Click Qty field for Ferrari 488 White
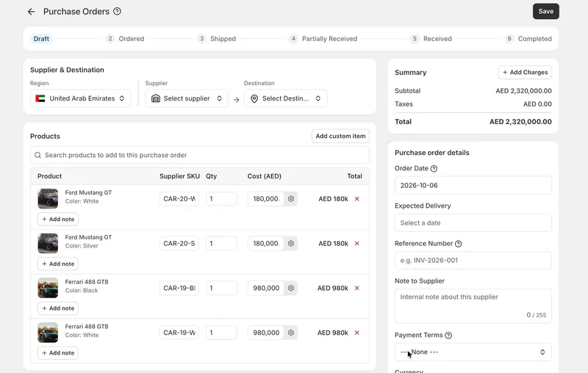Screen dimensions: 588x373 (221, 333)
